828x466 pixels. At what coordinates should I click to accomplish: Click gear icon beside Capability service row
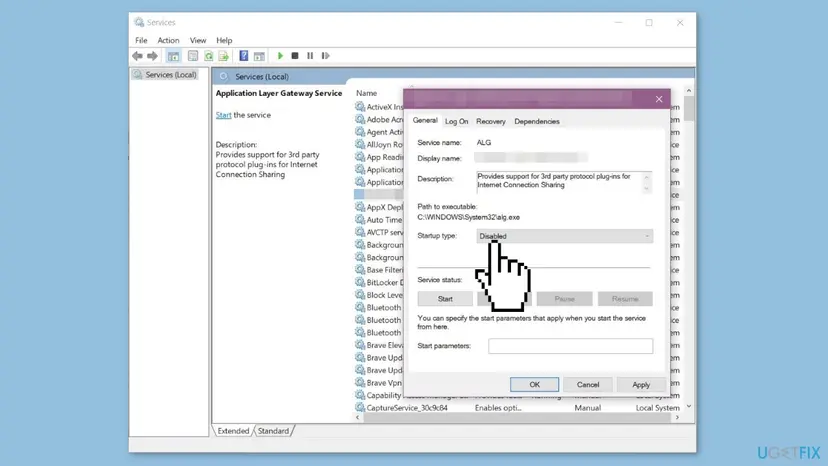(x=360, y=395)
